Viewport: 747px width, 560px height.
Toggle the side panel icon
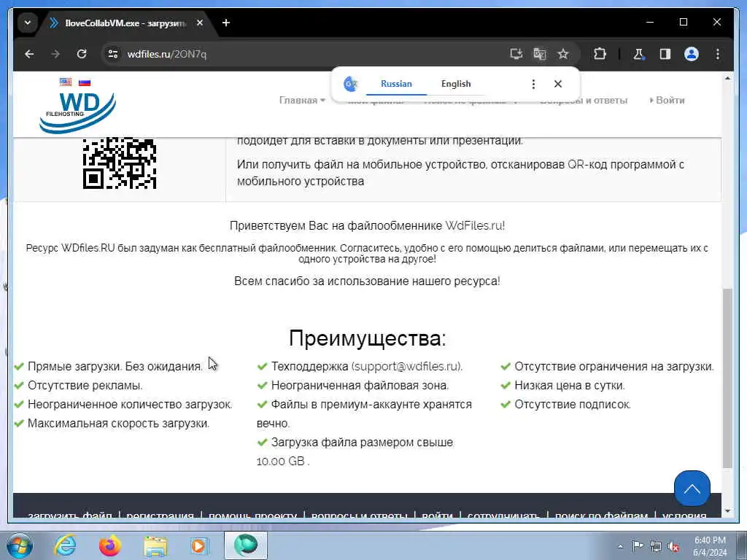(665, 54)
